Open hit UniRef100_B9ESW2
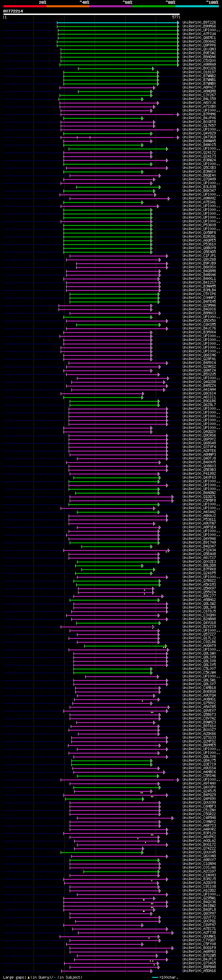Image resolution: width=222 pixels, height=980 pixels. (x=199, y=53)
